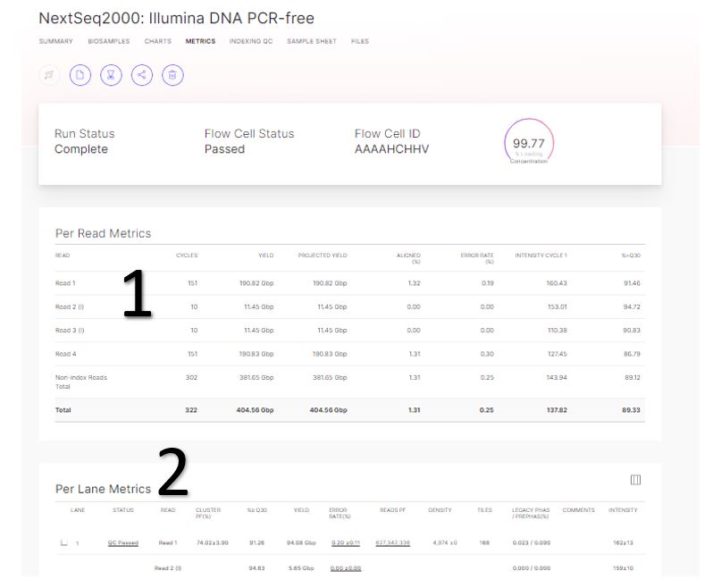713x588 pixels.
Task: Click the 86.79 Q30 value for Read 4
Action: pyautogui.click(x=632, y=354)
